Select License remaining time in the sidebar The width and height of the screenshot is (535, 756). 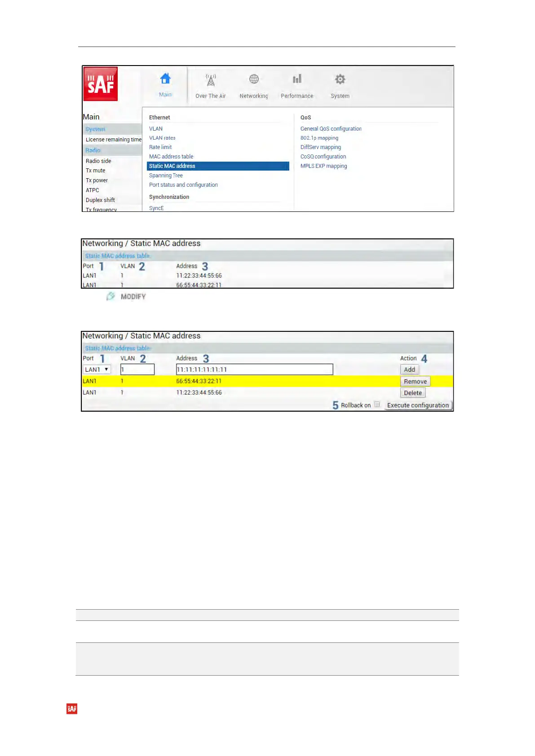pyautogui.click(x=114, y=140)
